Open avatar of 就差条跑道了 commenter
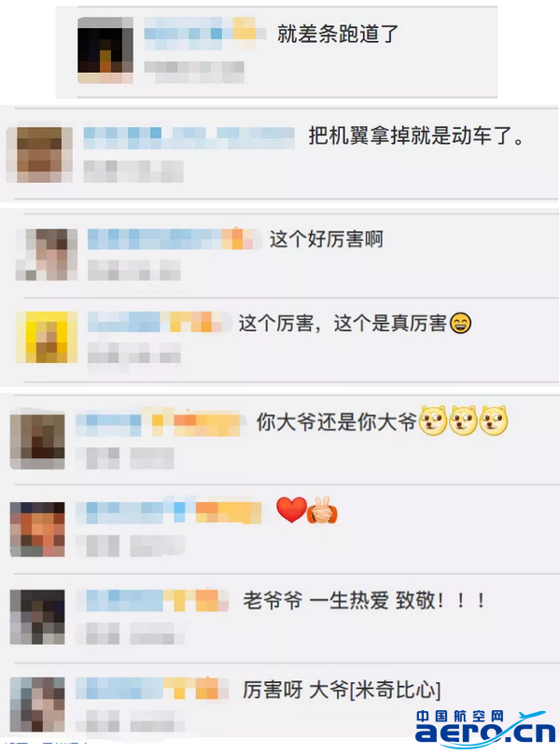560x754 pixels. 105,50
